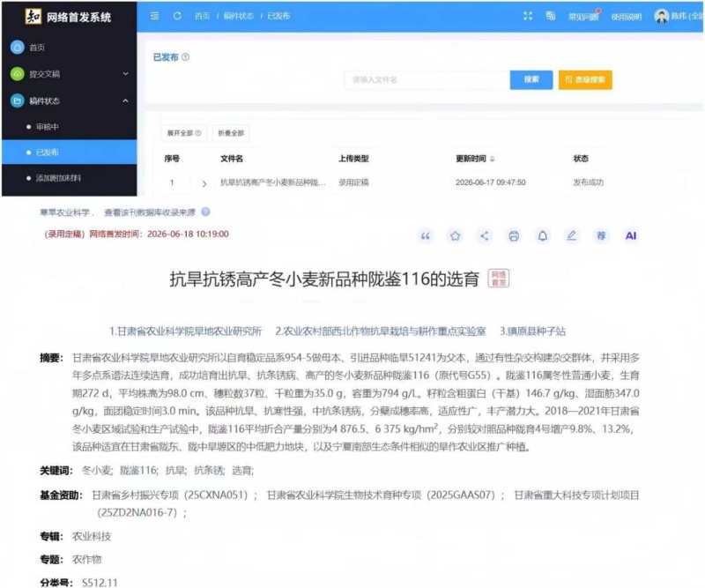The width and height of the screenshot is (705, 588).
Task: Click the 寒旱农业科学 journal link
Action: click(64, 212)
